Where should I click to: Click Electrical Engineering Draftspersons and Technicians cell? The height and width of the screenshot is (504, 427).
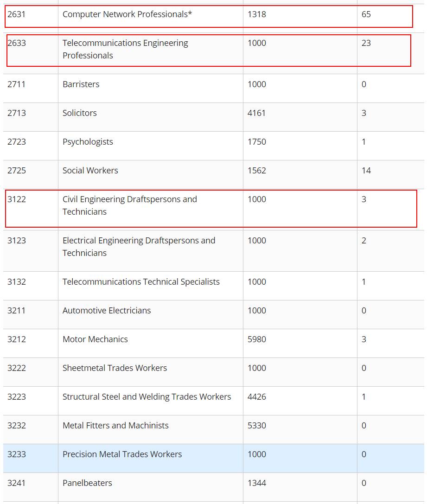coord(139,247)
